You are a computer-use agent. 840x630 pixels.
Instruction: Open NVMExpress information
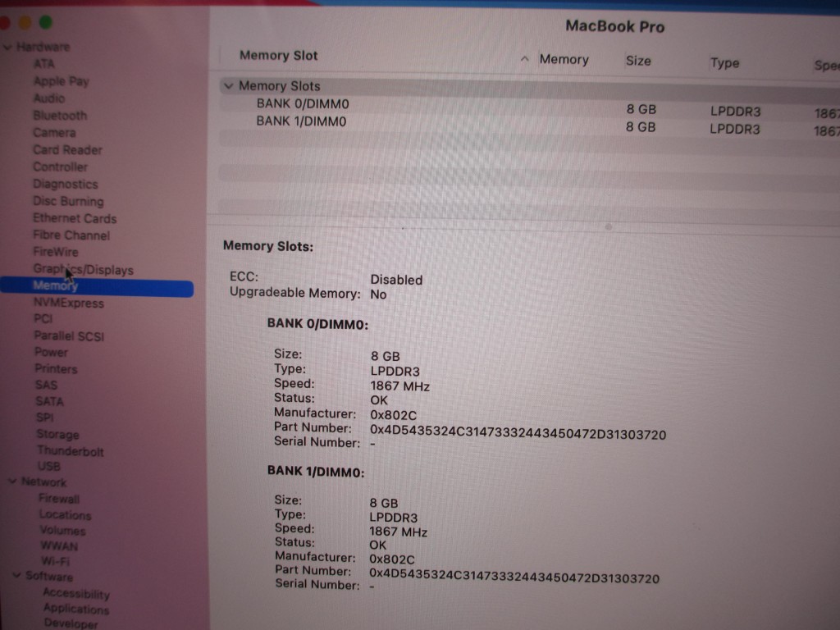(69, 304)
